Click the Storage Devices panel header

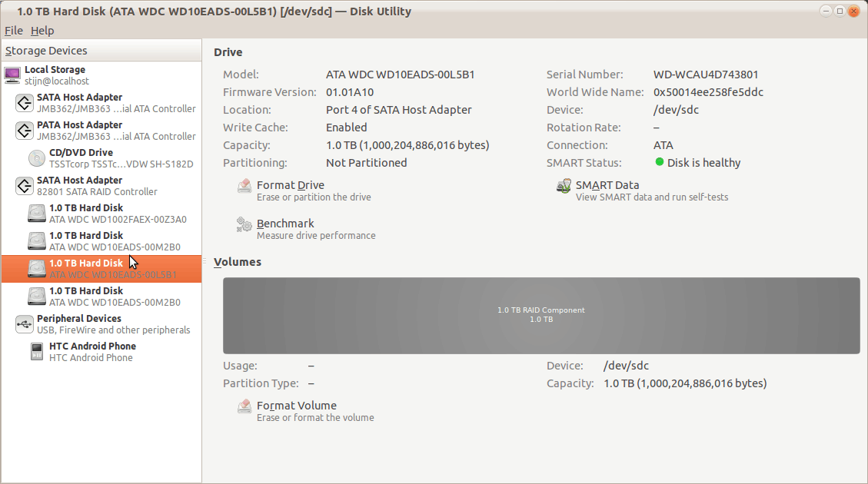click(x=46, y=51)
